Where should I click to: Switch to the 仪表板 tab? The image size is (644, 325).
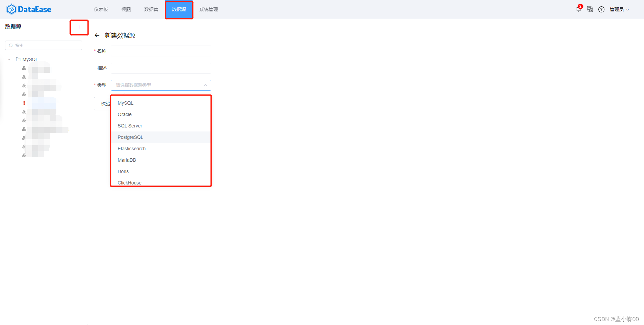tap(101, 9)
